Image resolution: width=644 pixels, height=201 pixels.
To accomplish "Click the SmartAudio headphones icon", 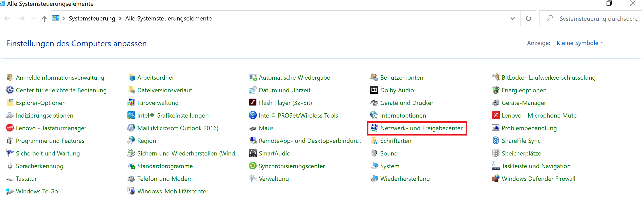I will pos(253,153).
